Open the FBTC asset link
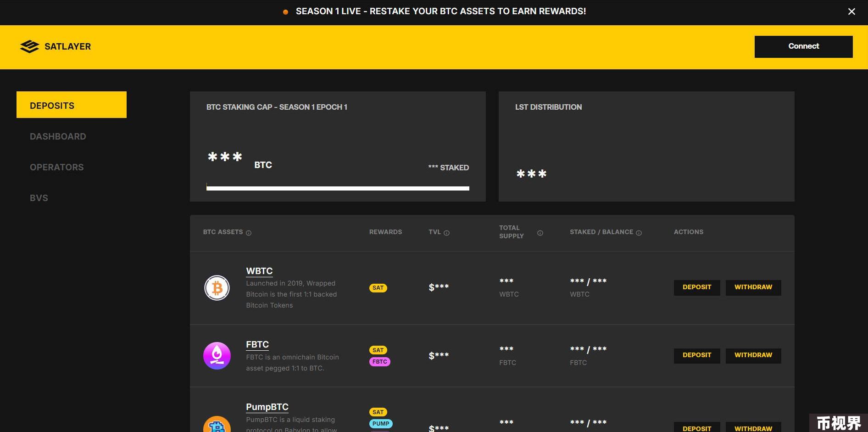868x432 pixels. (257, 344)
